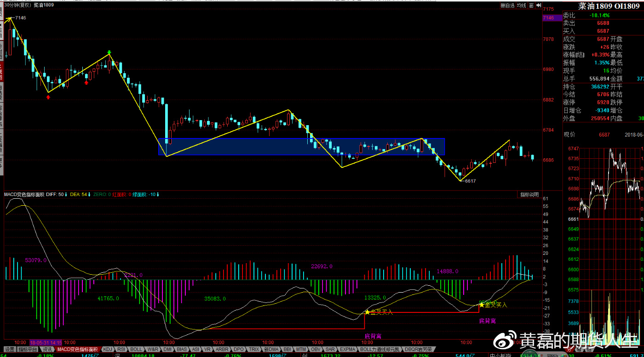Click the 绿面积: -10 label
This screenshot has width=644, height=357.
click(145, 195)
